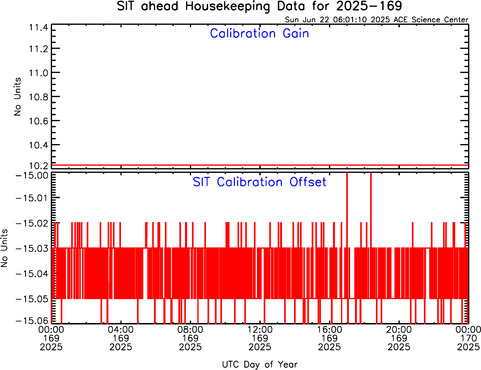The width and height of the screenshot is (481, 370).
Task: Click the -15.03 tick label on offset axis
Action: coord(33,248)
